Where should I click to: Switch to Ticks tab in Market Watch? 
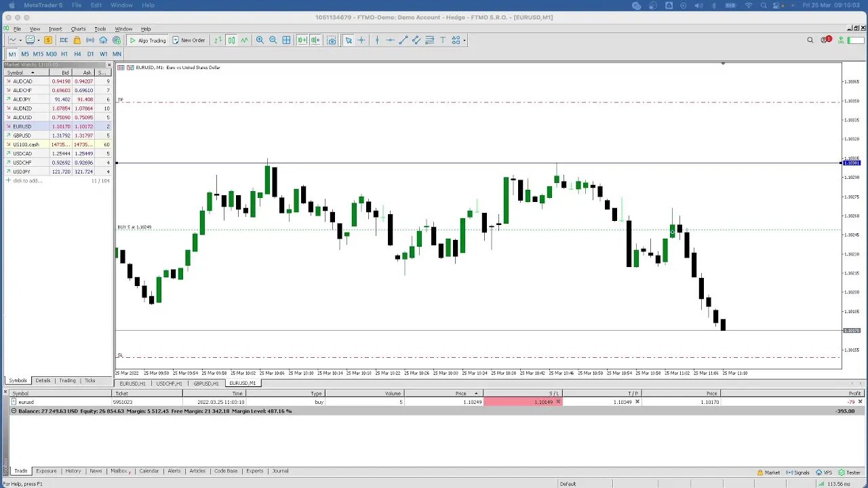[x=90, y=380]
